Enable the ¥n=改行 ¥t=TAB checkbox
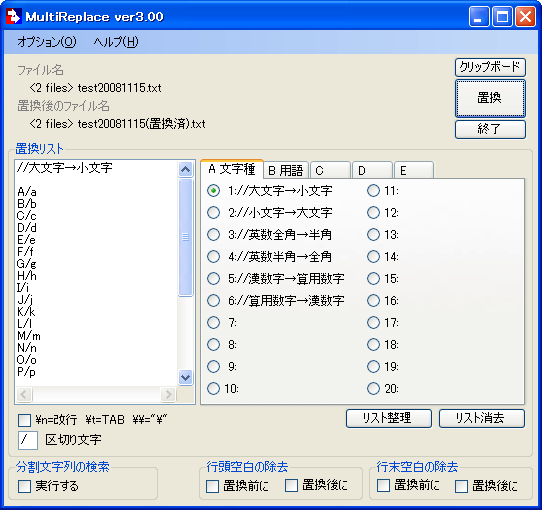The width and height of the screenshot is (542, 510). (x=24, y=420)
